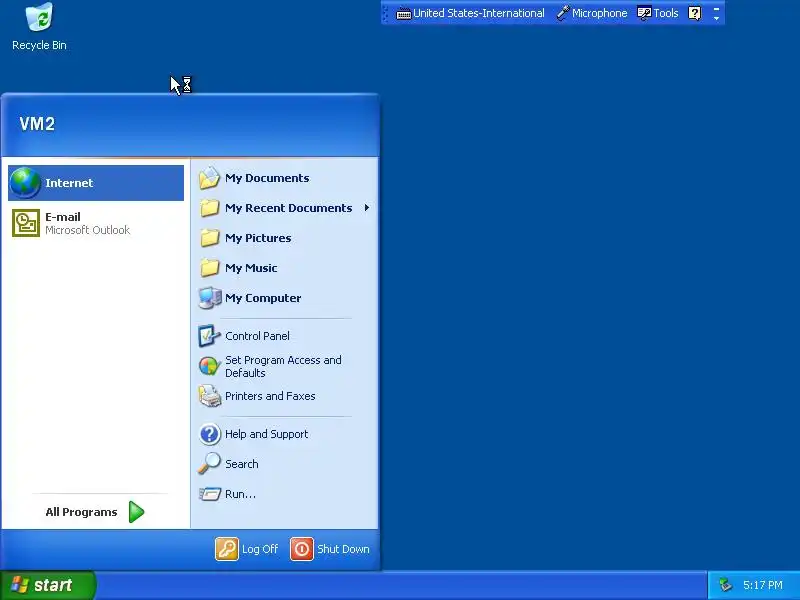This screenshot has height=600, width=800.
Task: Select E-mail Microsoft Outlook entry
Action: click(x=96, y=223)
